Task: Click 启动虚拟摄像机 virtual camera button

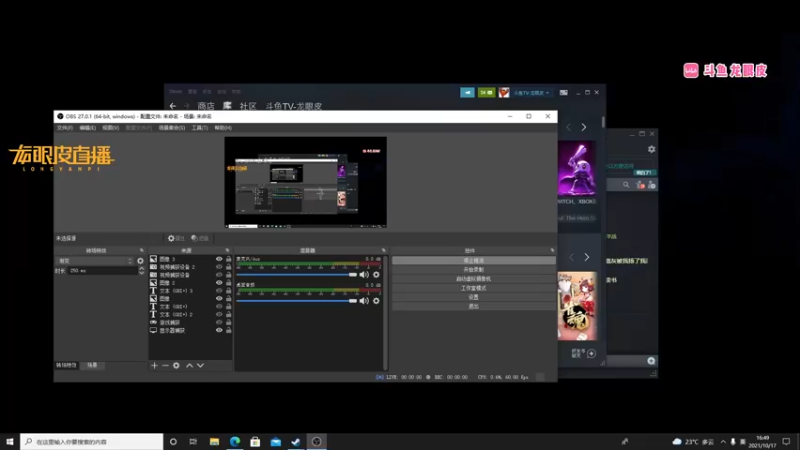Action: pyautogui.click(x=473, y=279)
